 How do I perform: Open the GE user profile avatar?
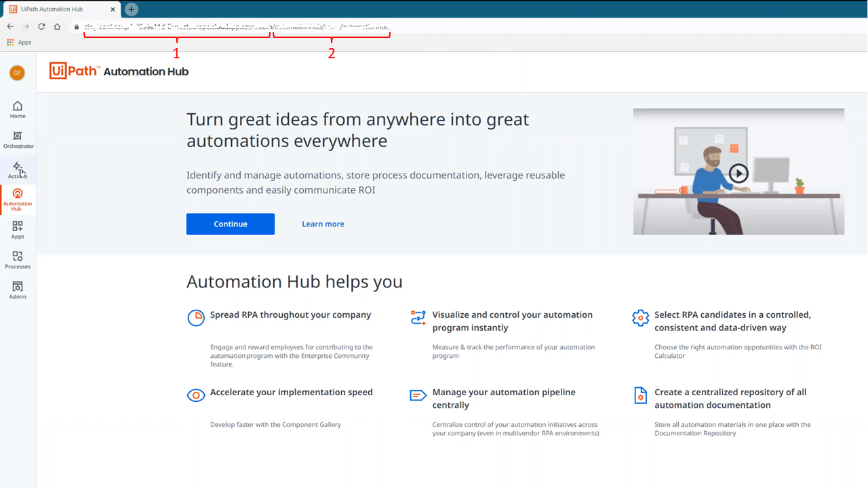(16, 73)
